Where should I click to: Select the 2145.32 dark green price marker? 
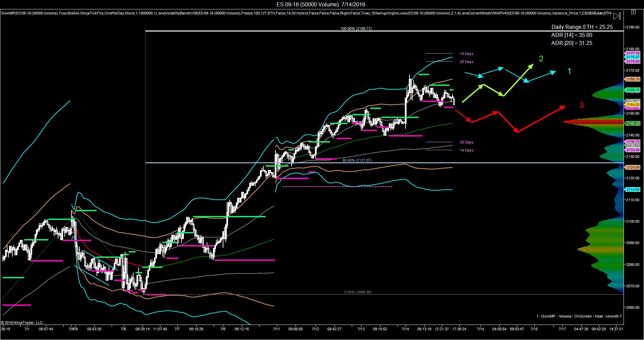633,123
